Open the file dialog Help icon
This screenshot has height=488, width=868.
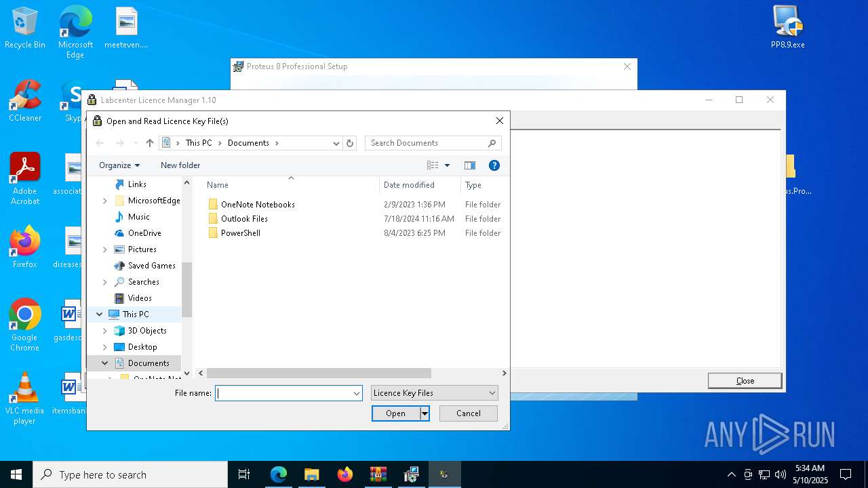click(494, 165)
